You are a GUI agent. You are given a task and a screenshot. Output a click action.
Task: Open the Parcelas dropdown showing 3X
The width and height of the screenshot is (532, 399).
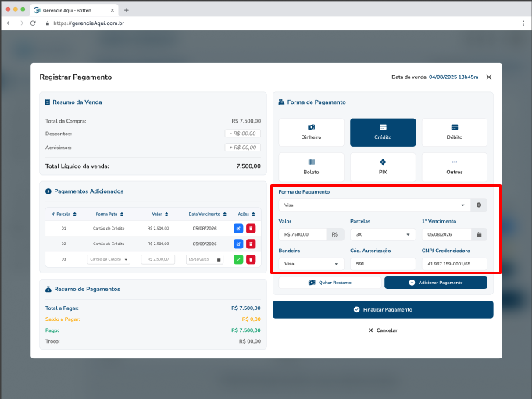click(x=383, y=233)
